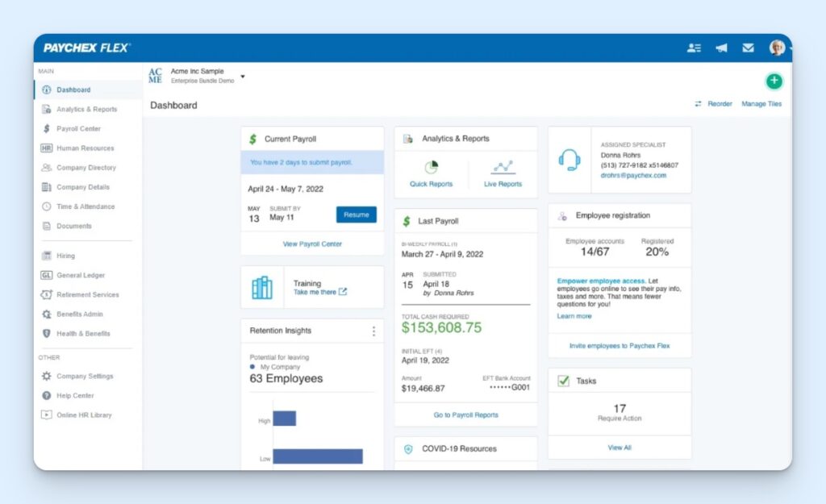Screen dimensions: 826x504
Task: Click drohrs@paychex.com email link
Action: pyautogui.click(x=633, y=175)
